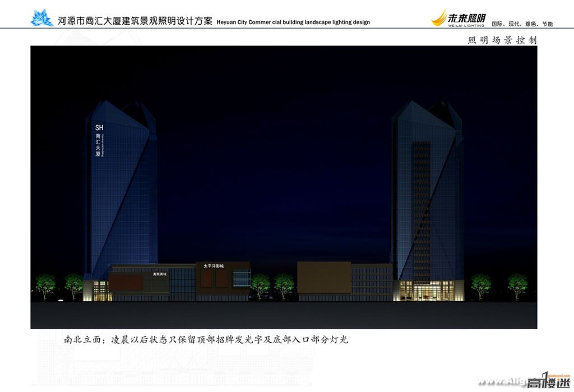Click the 美联商城 mall sign

point(160,274)
